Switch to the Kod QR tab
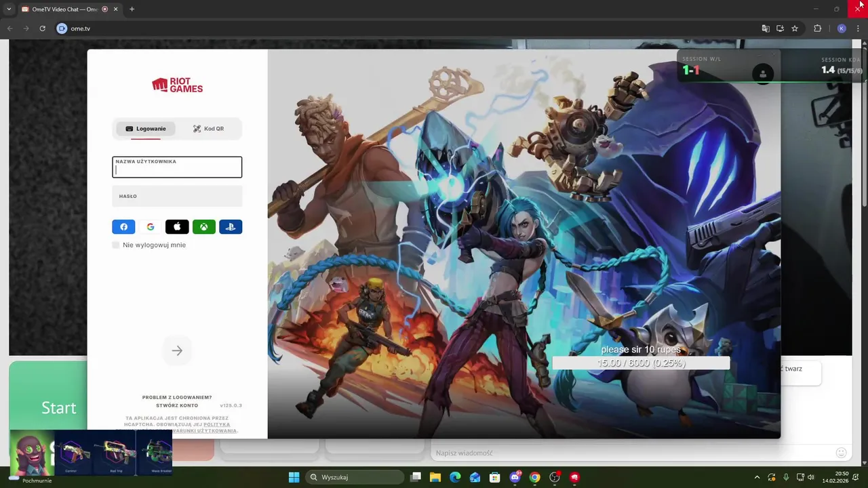This screenshot has height=488, width=868. [x=208, y=129]
